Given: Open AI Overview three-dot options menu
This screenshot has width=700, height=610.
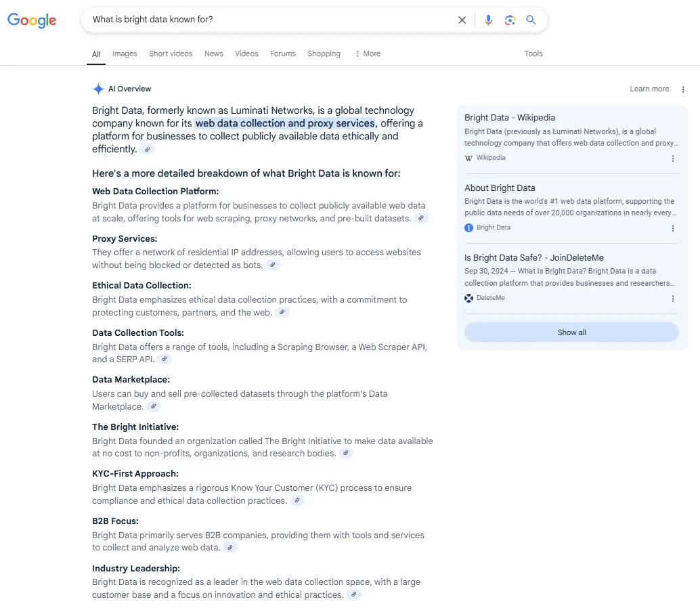Looking at the screenshot, I should coord(683,89).
